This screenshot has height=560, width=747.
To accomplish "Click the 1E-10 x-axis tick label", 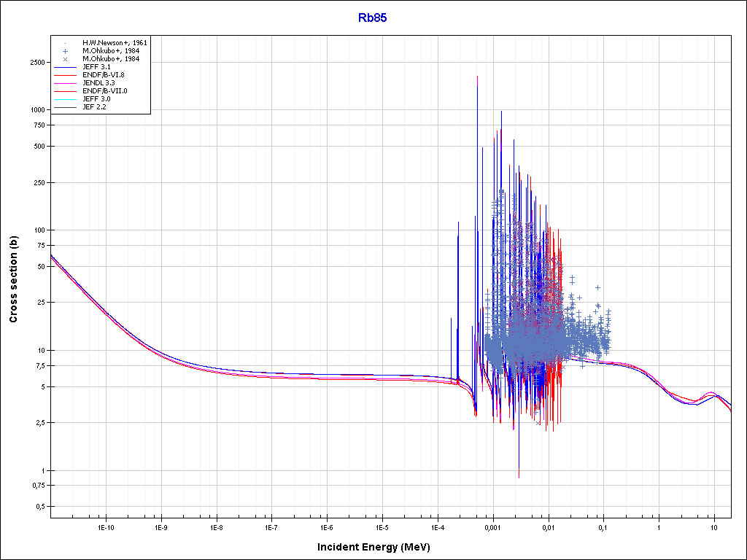I will (106, 527).
